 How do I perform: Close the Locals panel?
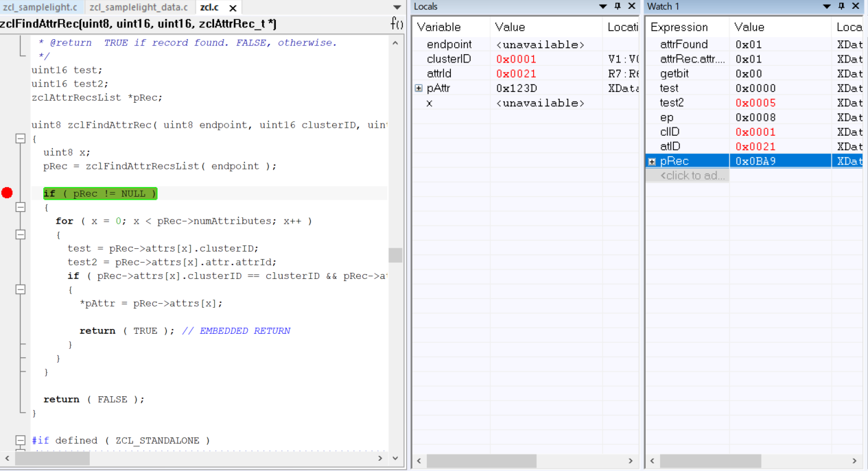click(x=632, y=6)
